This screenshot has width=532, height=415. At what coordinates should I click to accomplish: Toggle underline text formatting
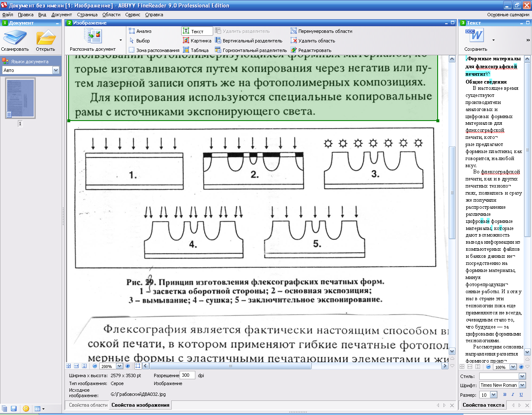[x=521, y=395]
